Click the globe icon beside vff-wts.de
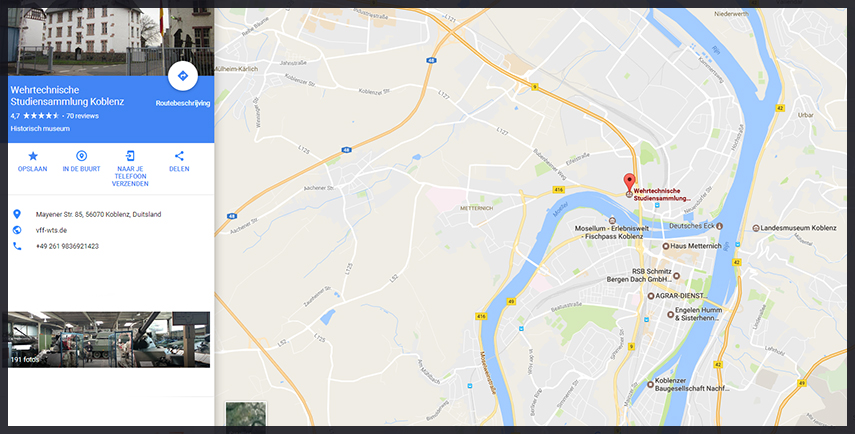The height and width of the screenshot is (434, 855). coord(17,230)
